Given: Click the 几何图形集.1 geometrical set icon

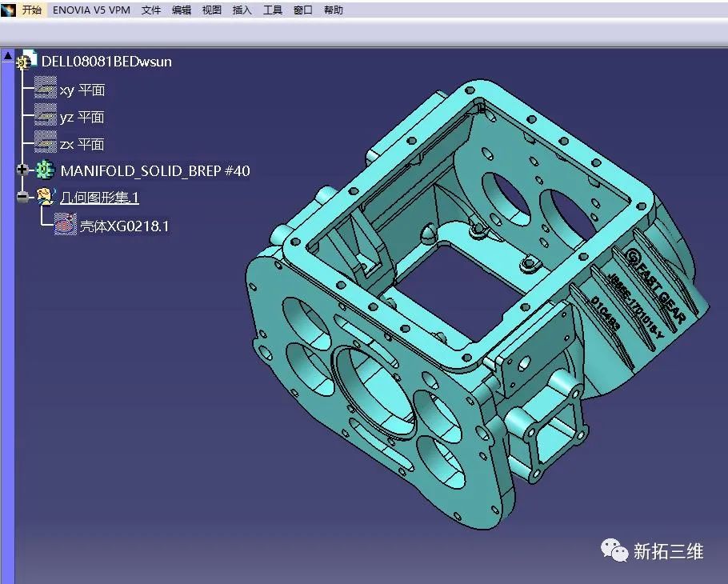Looking at the screenshot, I should tap(46, 196).
